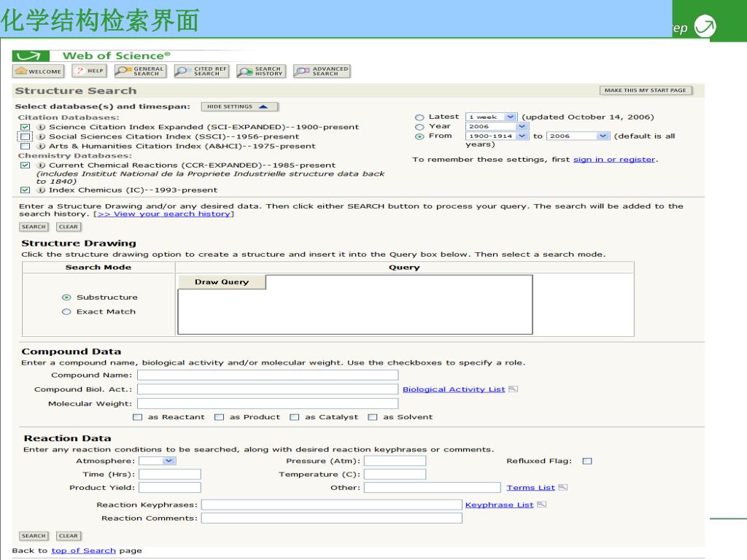
Task: Click the circular arrow logo at top right
Action: point(705,26)
